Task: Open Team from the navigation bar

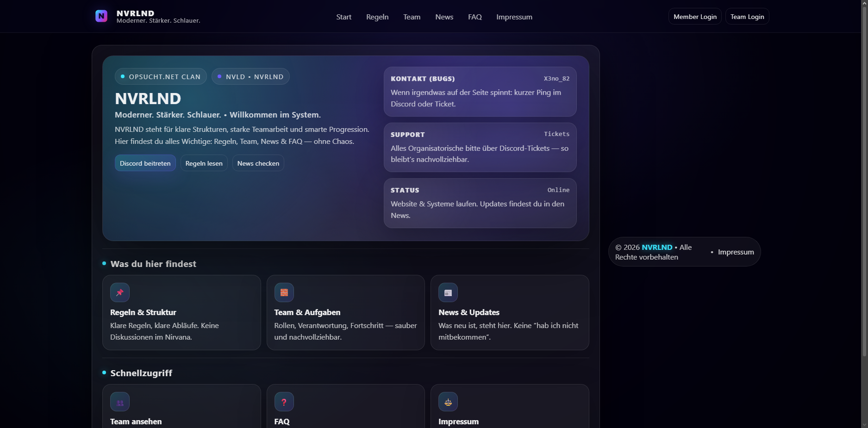Action: coord(412,17)
